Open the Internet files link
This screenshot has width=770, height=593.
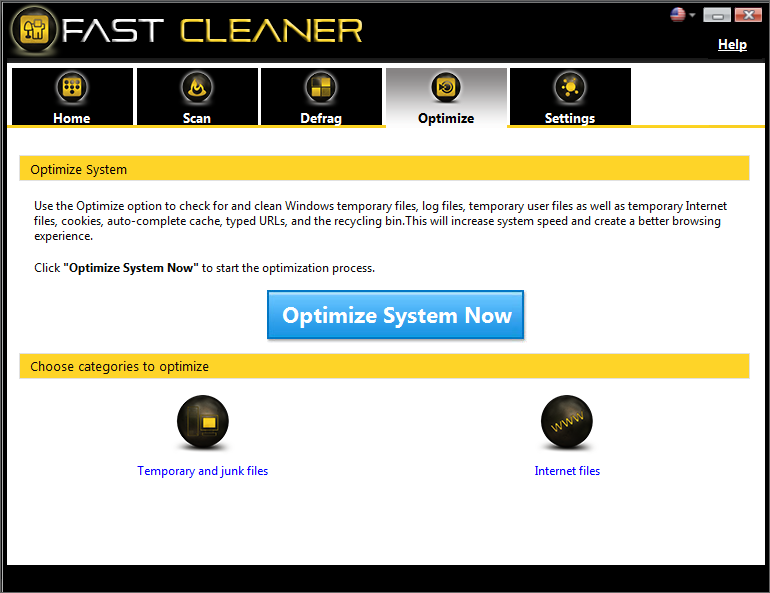[567, 471]
